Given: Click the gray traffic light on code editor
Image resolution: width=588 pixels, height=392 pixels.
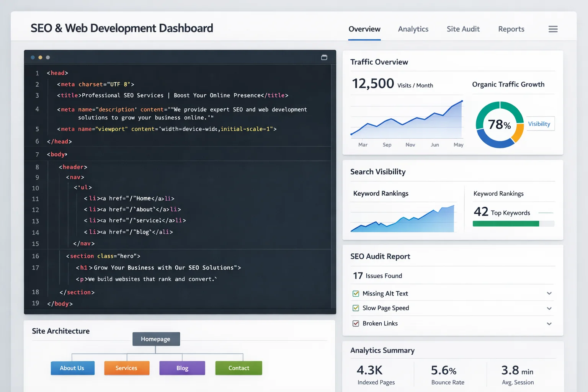Looking at the screenshot, I should coord(48,57).
